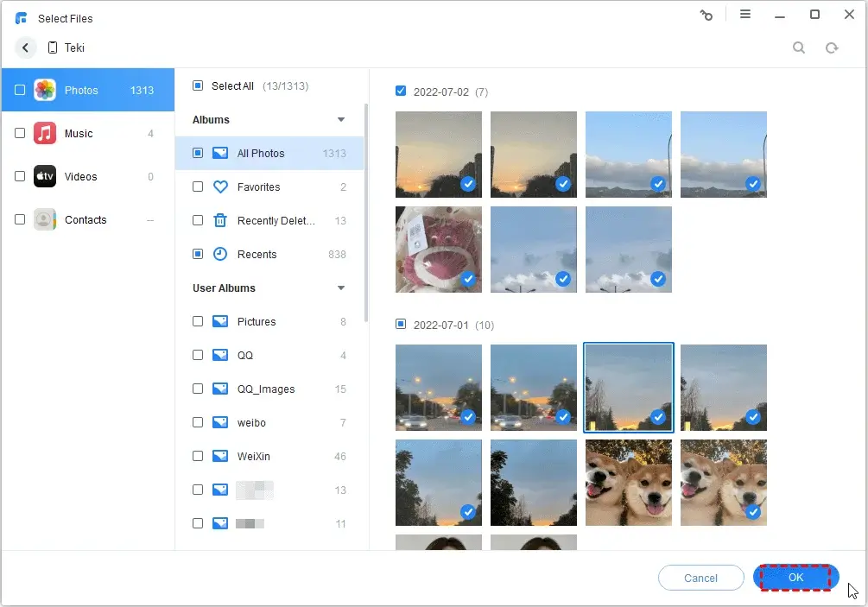Screen dimensions: 868x607
Task: Refresh the file list
Action: tap(832, 47)
